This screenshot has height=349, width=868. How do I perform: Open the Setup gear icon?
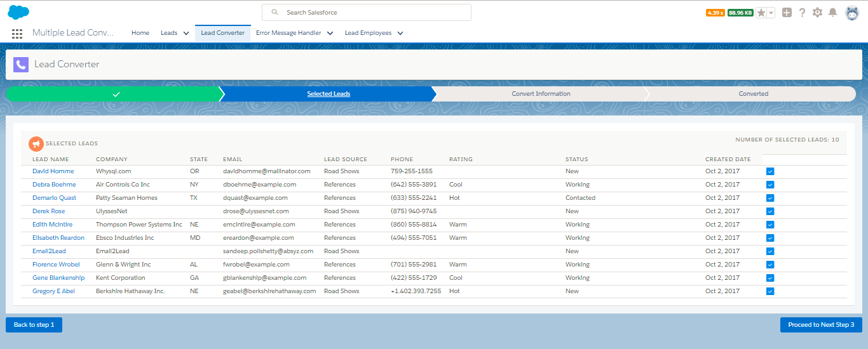coord(817,13)
